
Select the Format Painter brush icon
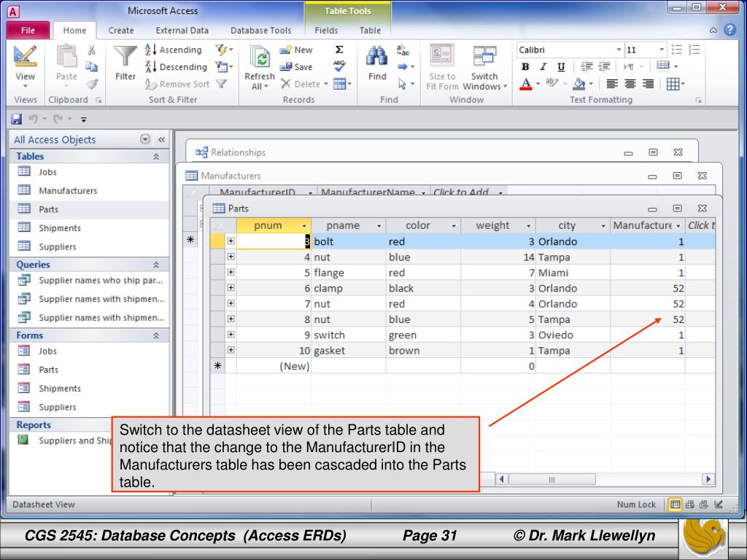(x=92, y=85)
